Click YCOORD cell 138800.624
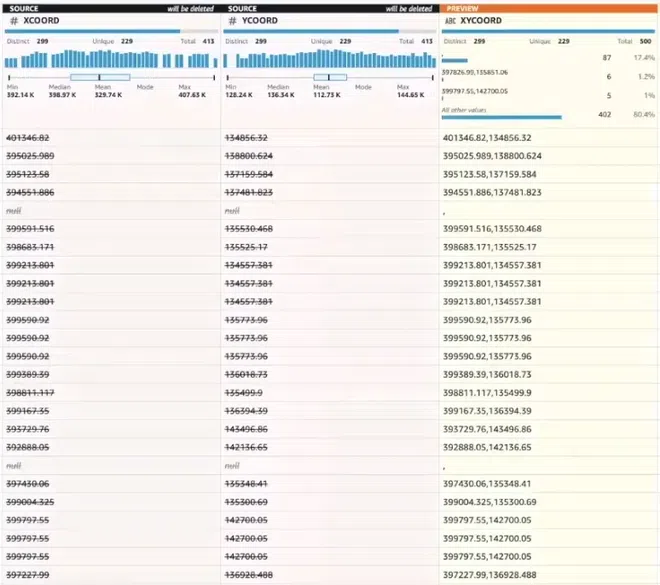Image resolution: width=660 pixels, height=585 pixels. [x=249, y=156]
